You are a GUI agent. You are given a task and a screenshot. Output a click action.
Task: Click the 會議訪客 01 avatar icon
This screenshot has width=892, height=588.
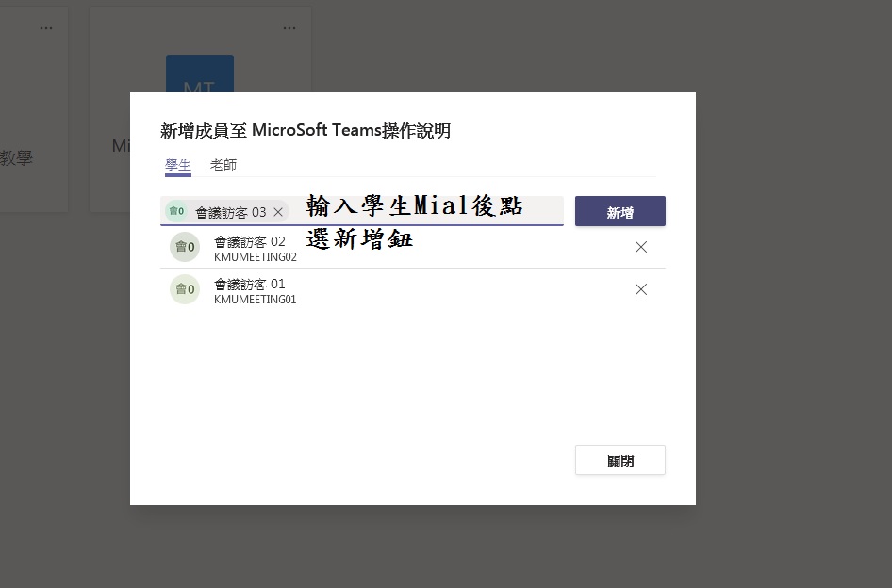185,289
